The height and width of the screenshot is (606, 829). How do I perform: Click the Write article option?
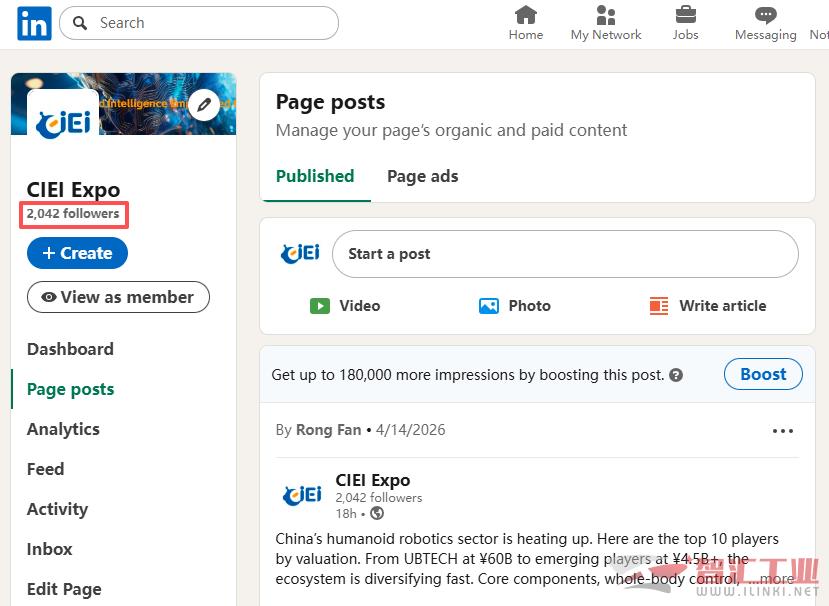(708, 306)
